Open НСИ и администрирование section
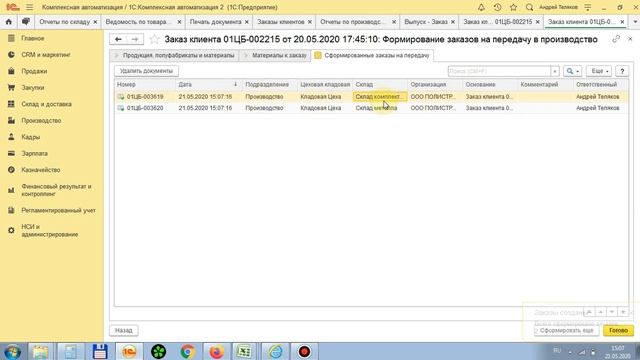Image resolution: width=640 pixels, height=360 pixels. coord(49,231)
